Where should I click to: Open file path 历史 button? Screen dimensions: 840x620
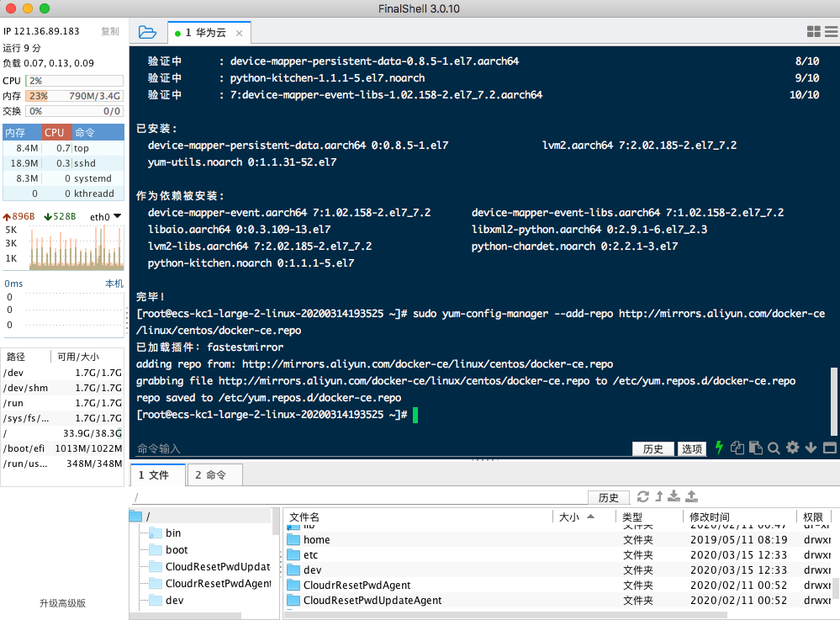tap(608, 497)
